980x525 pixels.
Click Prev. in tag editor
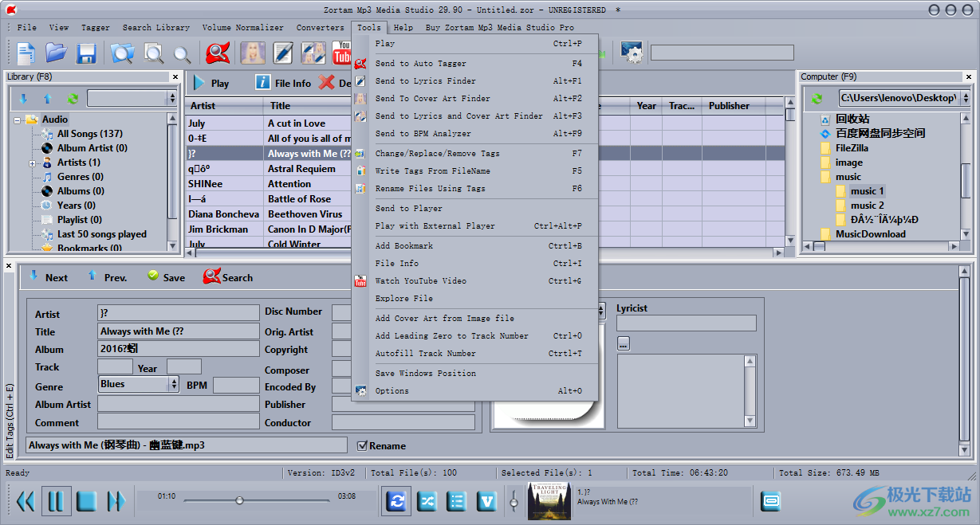[x=107, y=277]
